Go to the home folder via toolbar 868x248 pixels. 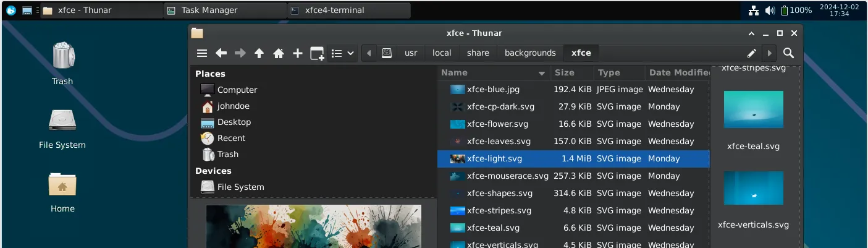279,53
